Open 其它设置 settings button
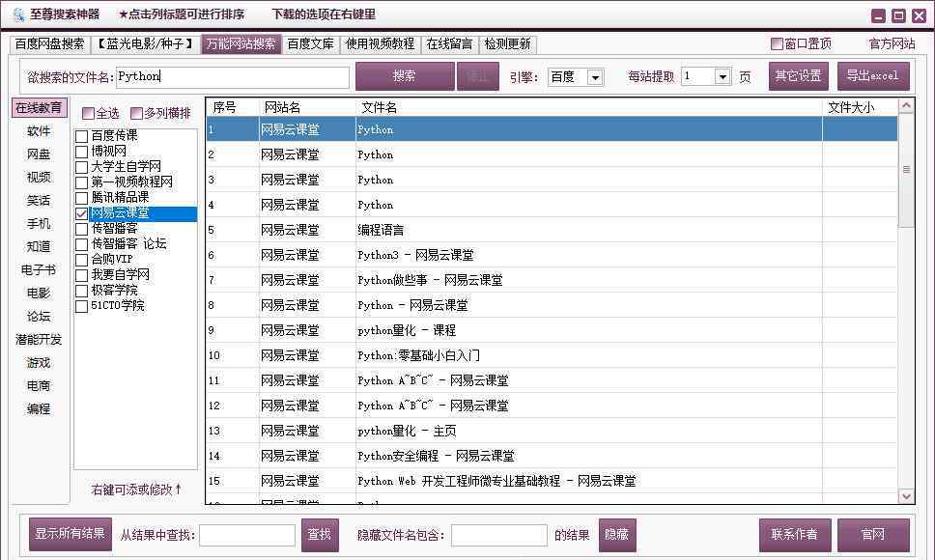 point(799,76)
